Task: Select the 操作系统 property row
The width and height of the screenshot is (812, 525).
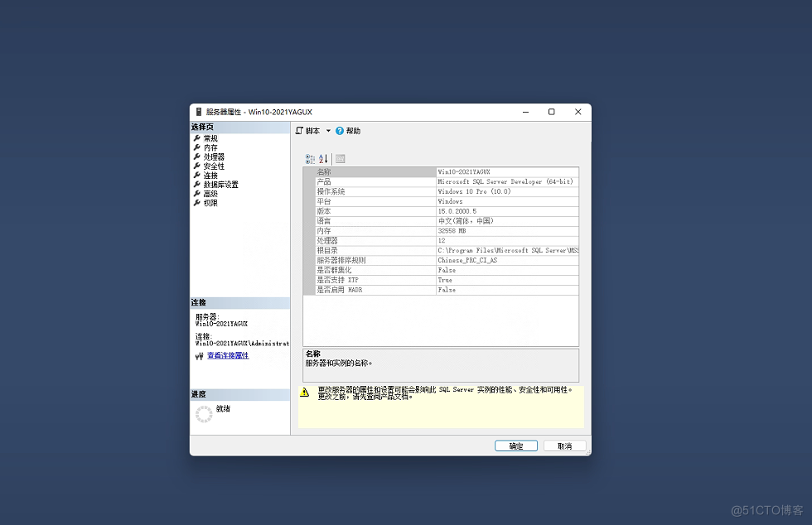Action: [x=441, y=191]
